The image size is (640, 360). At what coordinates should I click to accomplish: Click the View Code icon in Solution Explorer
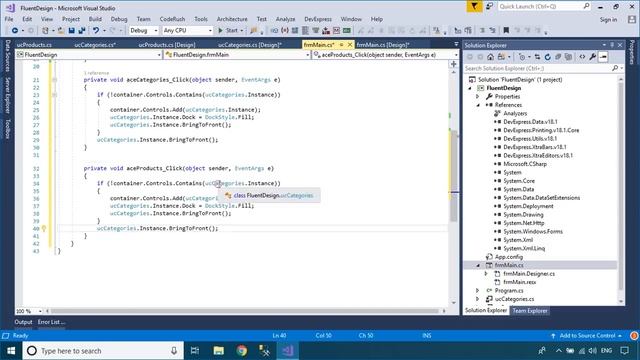point(582,57)
